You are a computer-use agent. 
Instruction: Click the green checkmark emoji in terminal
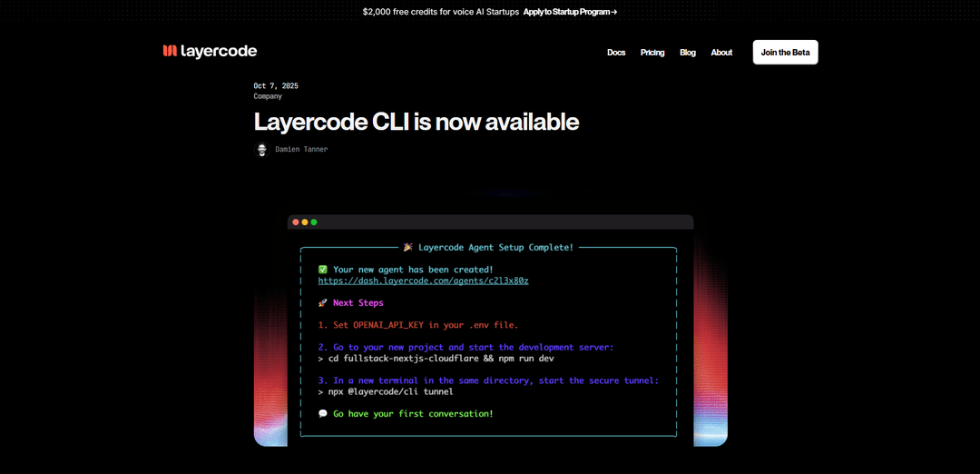click(323, 270)
